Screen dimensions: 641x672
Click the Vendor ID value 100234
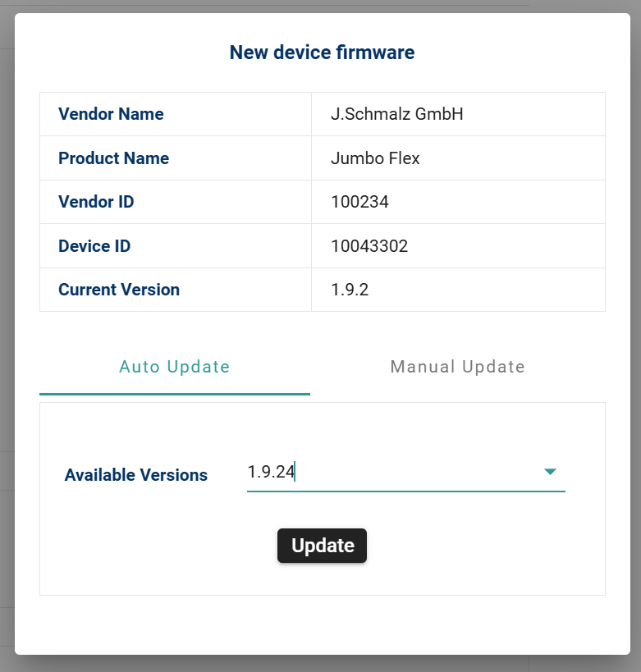(x=359, y=202)
